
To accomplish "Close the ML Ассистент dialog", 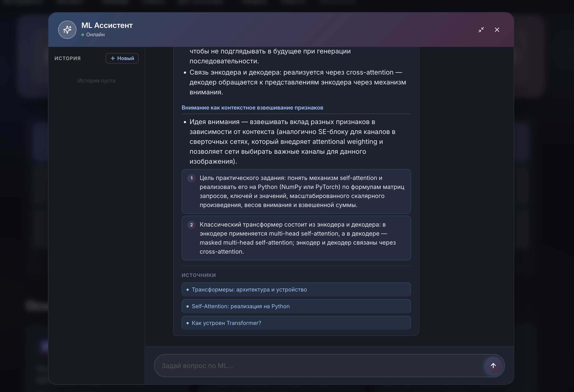I will pos(497,30).
